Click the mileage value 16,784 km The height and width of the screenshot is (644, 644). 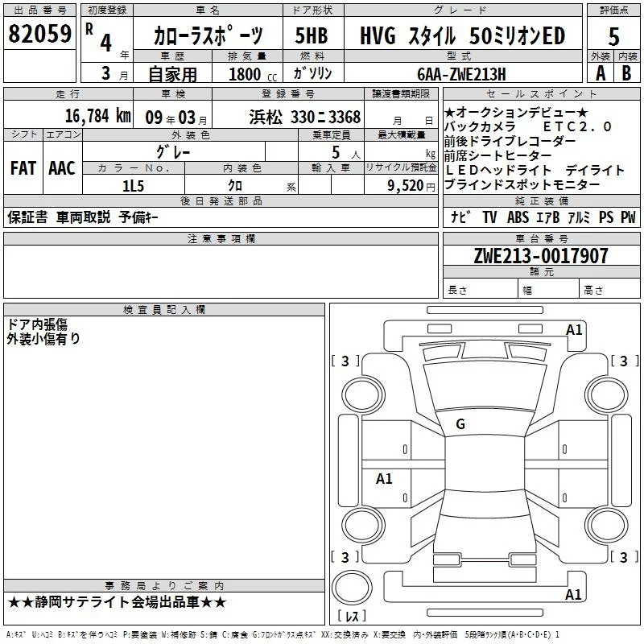tap(98, 116)
